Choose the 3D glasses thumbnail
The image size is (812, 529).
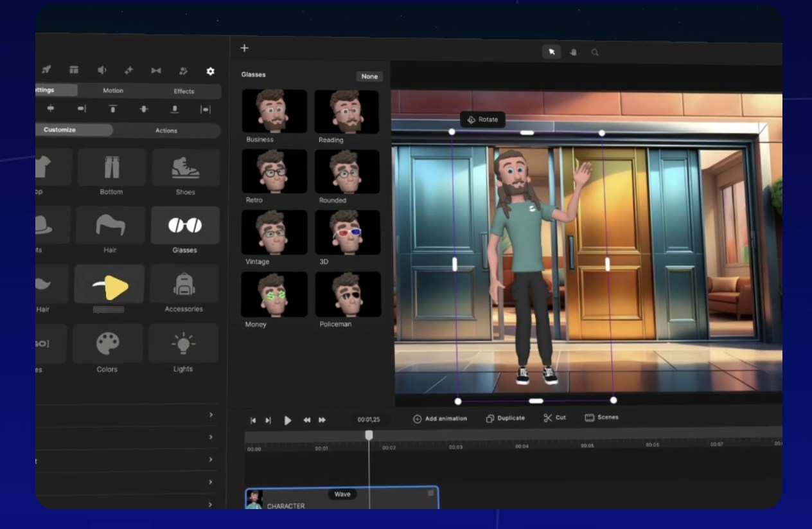click(x=347, y=232)
